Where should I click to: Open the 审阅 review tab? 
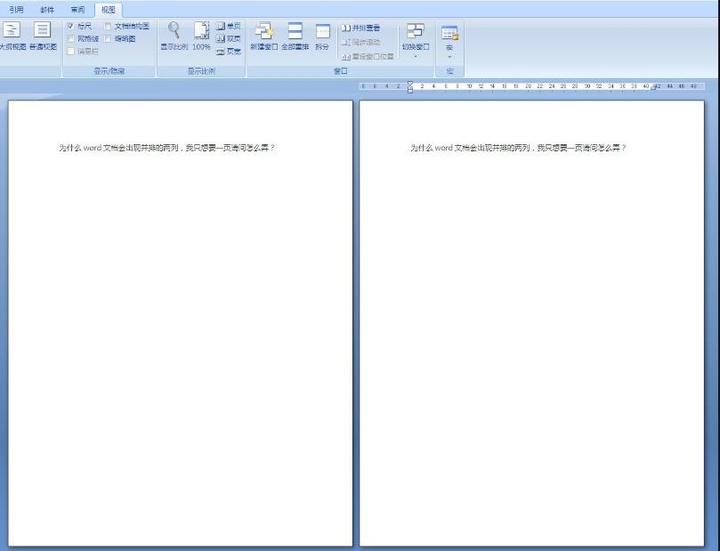pyautogui.click(x=78, y=9)
